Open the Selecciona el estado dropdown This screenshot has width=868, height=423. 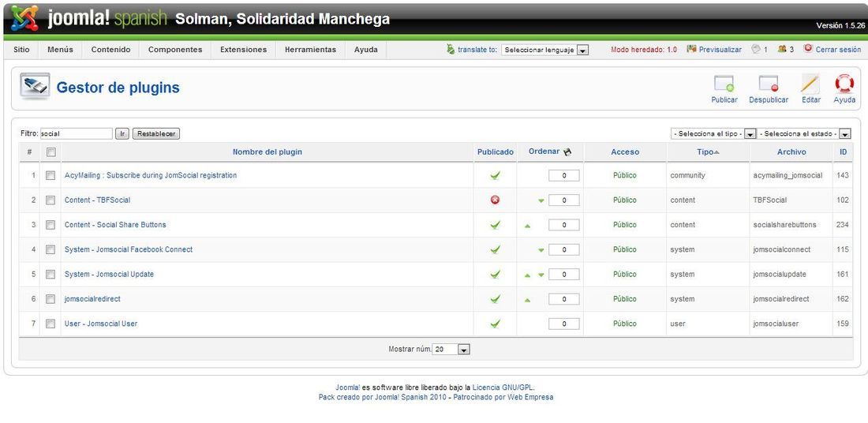click(804, 134)
